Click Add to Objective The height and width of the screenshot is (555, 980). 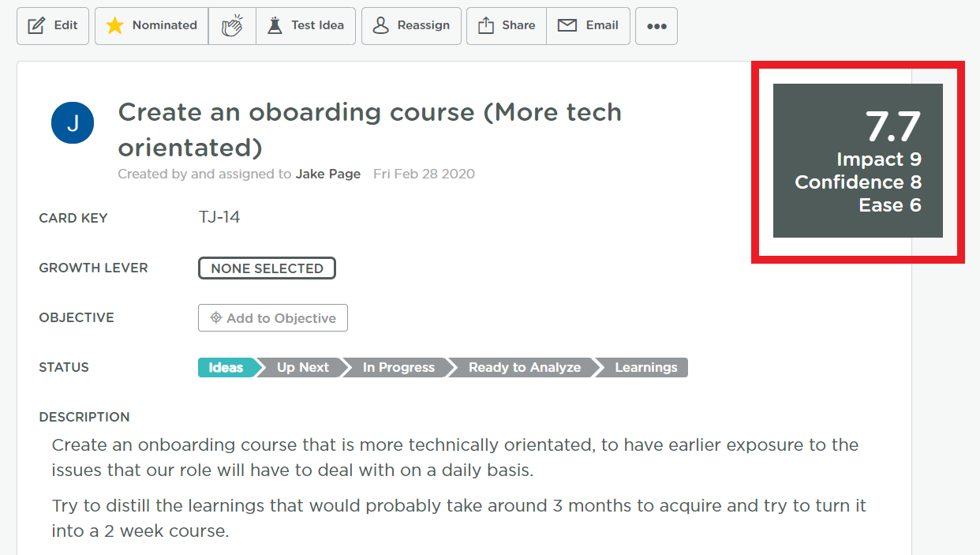[x=273, y=318]
